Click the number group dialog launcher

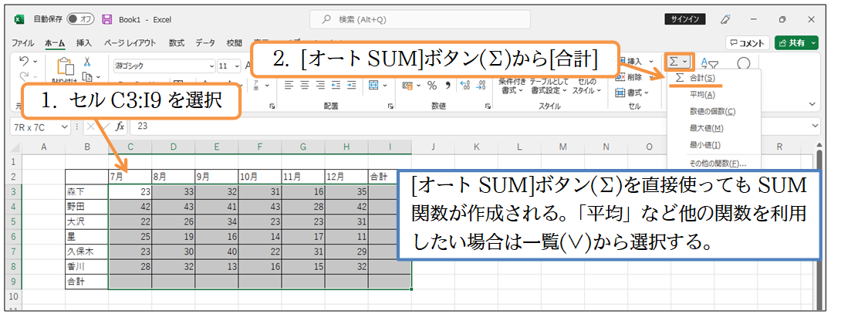tap(488, 106)
